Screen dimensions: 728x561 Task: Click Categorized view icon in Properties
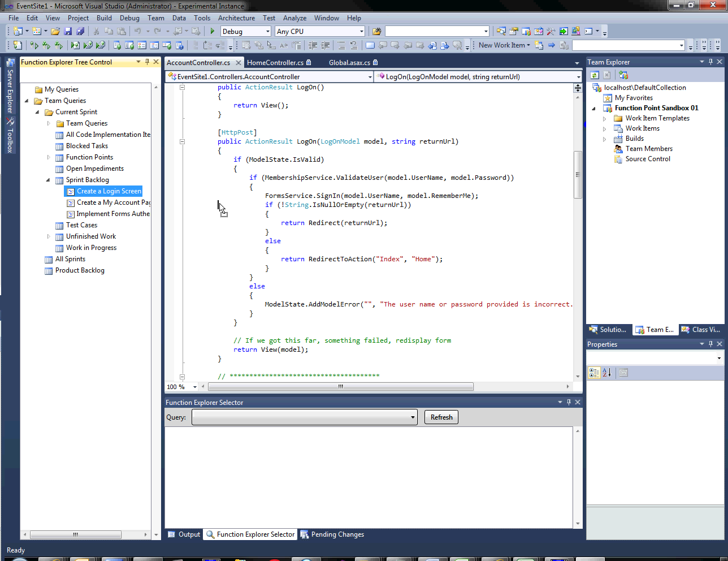tap(593, 372)
